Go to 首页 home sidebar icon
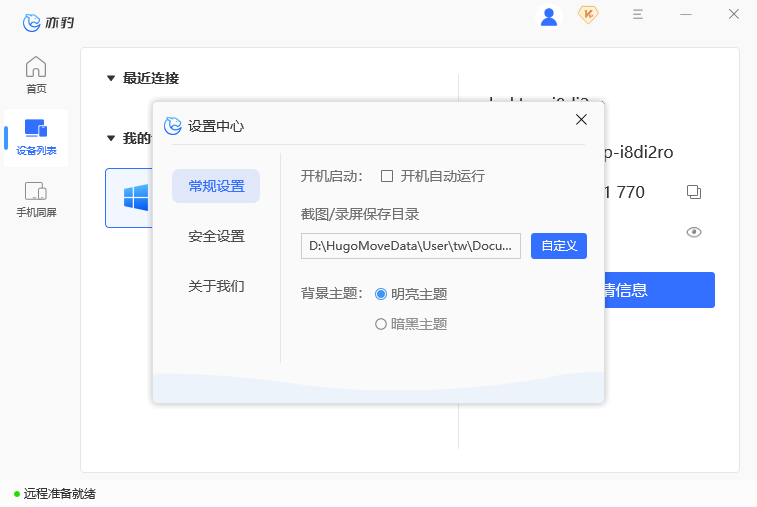 [x=36, y=75]
